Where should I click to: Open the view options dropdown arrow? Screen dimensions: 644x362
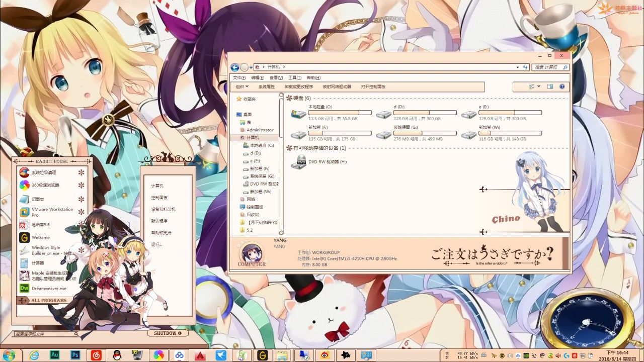click(x=539, y=86)
